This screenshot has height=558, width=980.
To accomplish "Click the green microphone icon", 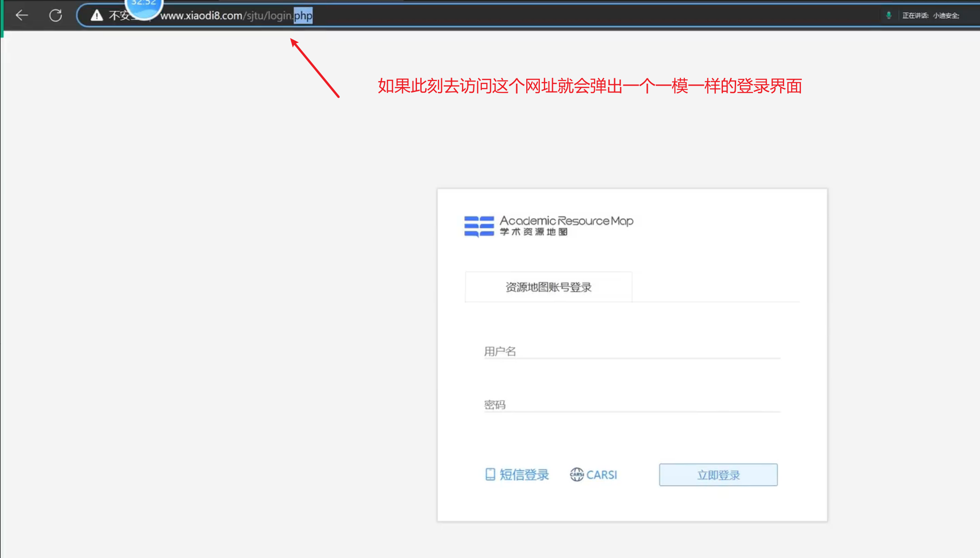I will tap(888, 15).
